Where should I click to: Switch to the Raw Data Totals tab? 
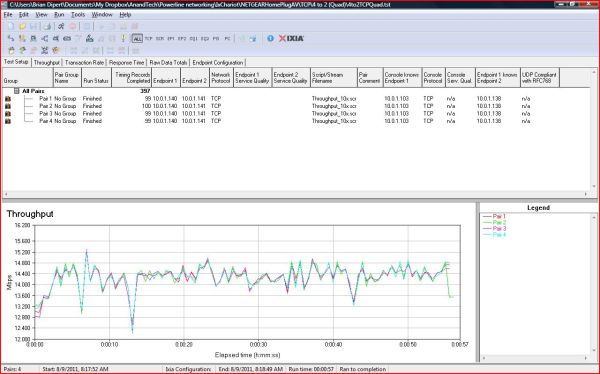click(168, 62)
